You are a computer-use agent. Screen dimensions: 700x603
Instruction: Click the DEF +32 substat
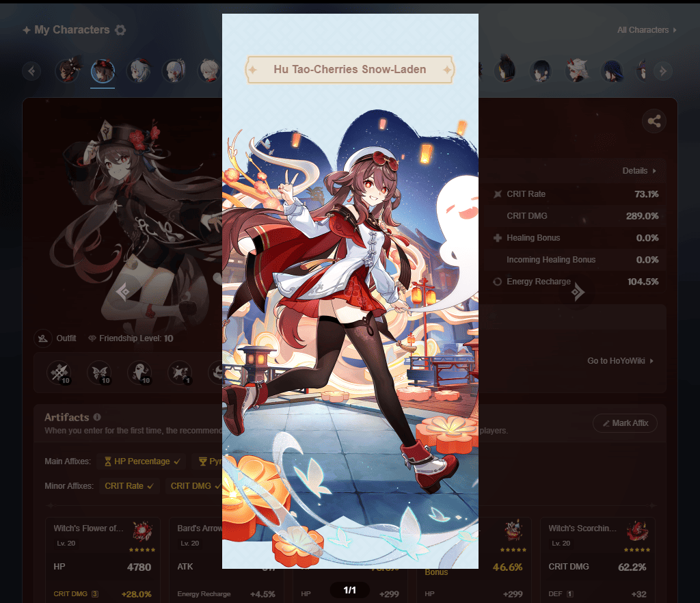597,594
